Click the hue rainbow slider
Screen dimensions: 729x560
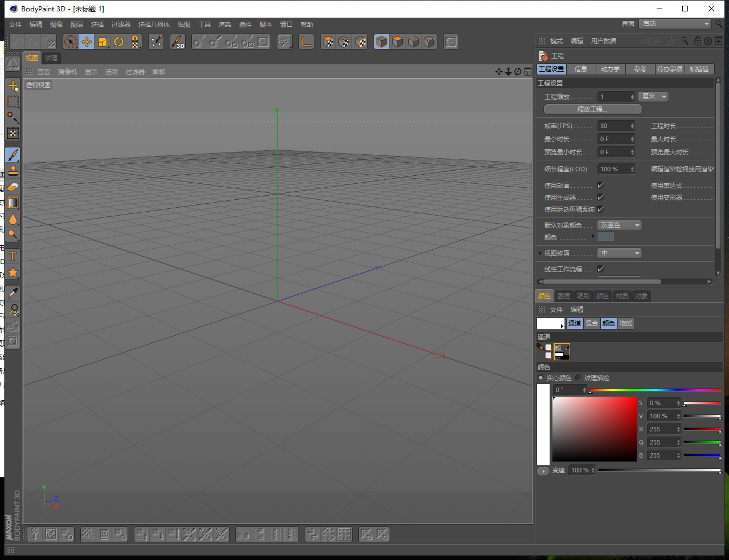pos(655,390)
